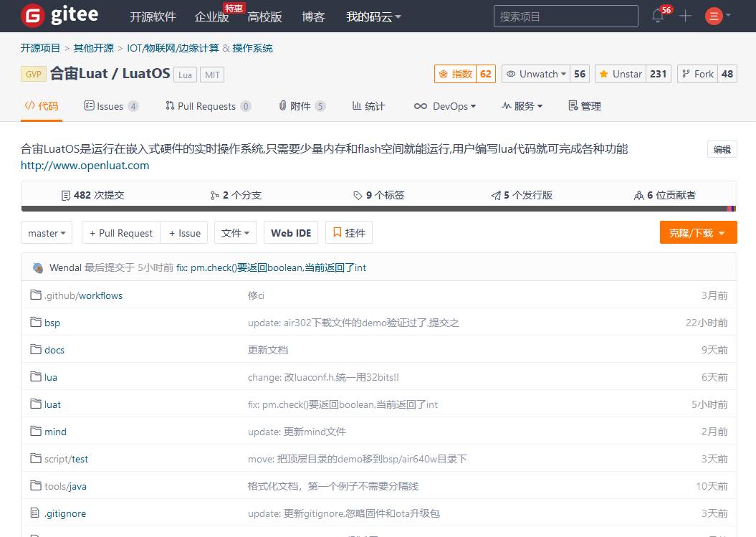Click the docs folder icon

[36, 349]
